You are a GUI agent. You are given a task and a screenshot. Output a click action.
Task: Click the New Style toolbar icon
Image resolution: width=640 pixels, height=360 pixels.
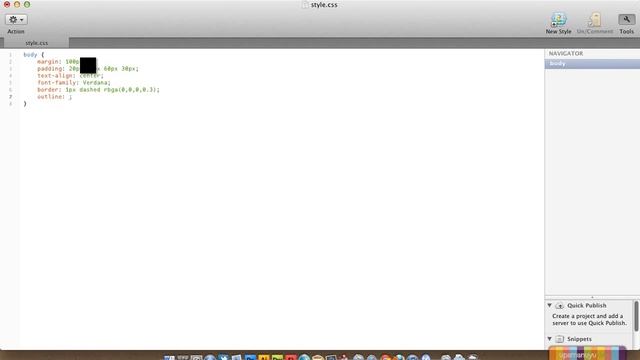[x=558, y=20]
